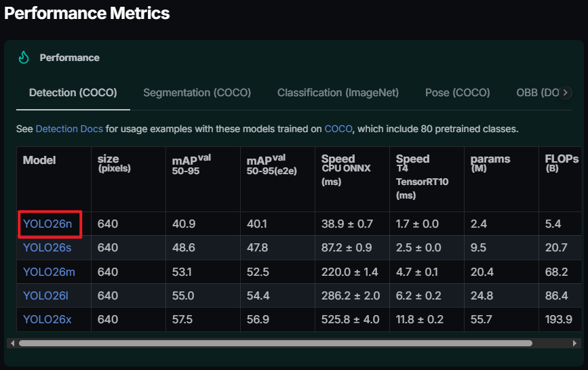Click the horizontal scrollbar left arrow
Viewport: 588px width, 370px height.
[12, 343]
